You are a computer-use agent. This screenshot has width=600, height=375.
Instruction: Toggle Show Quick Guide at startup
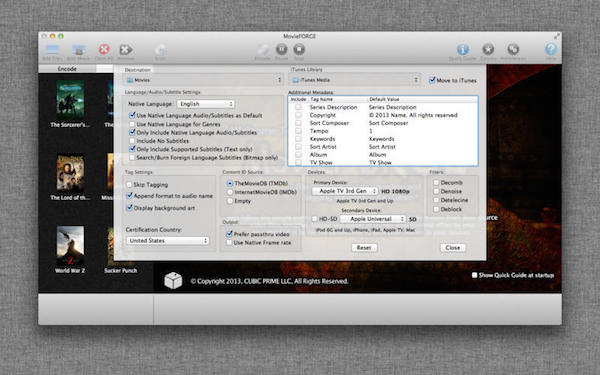[x=474, y=275]
